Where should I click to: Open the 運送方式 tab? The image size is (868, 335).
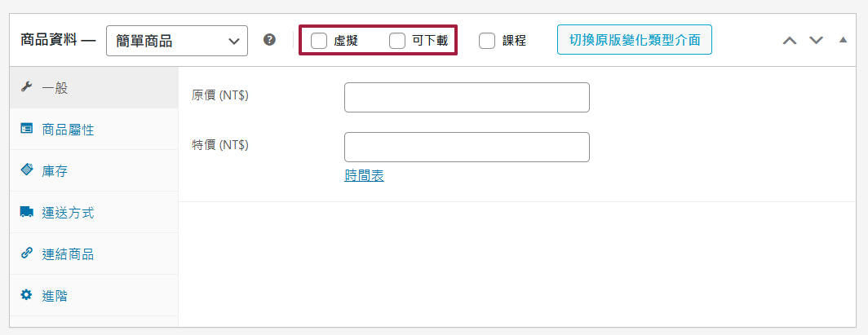[x=68, y=212]
